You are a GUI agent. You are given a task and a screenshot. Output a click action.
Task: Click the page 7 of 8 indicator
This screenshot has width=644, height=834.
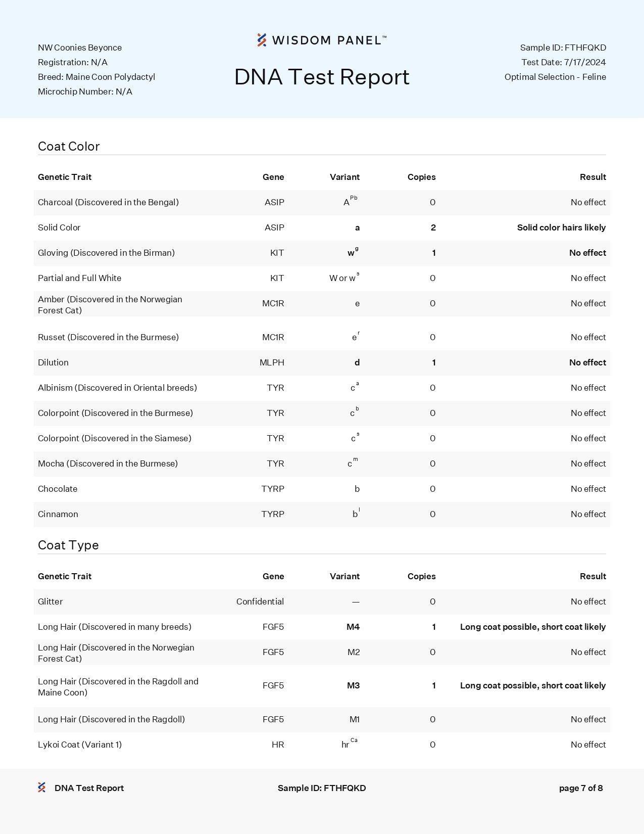point(581,788)
